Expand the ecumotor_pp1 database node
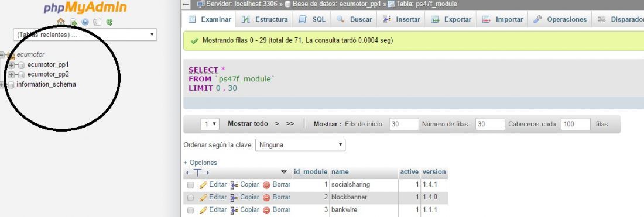The image size is (644, 217). pos(12,66)
